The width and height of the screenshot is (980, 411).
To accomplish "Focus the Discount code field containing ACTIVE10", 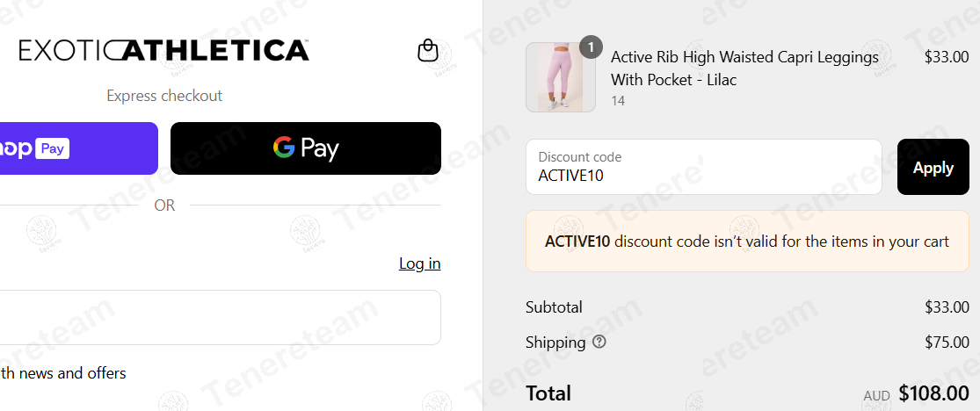I will click(x=704, y=167).
